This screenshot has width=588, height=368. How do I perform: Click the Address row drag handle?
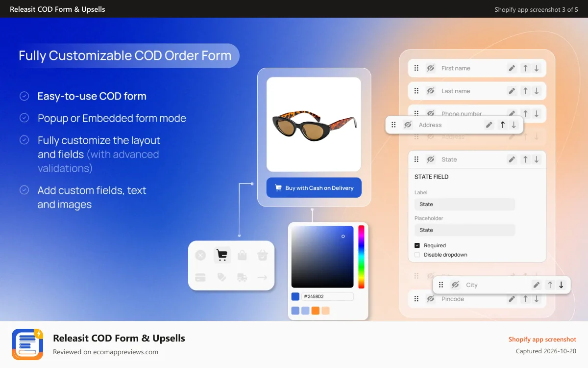pyautogui.click(x=393, y=125)
